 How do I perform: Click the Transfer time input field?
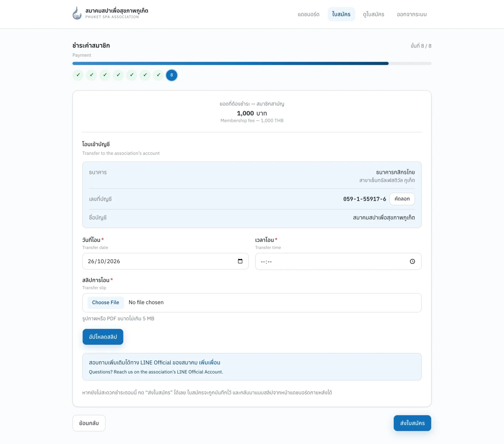(x=338, y=262)
